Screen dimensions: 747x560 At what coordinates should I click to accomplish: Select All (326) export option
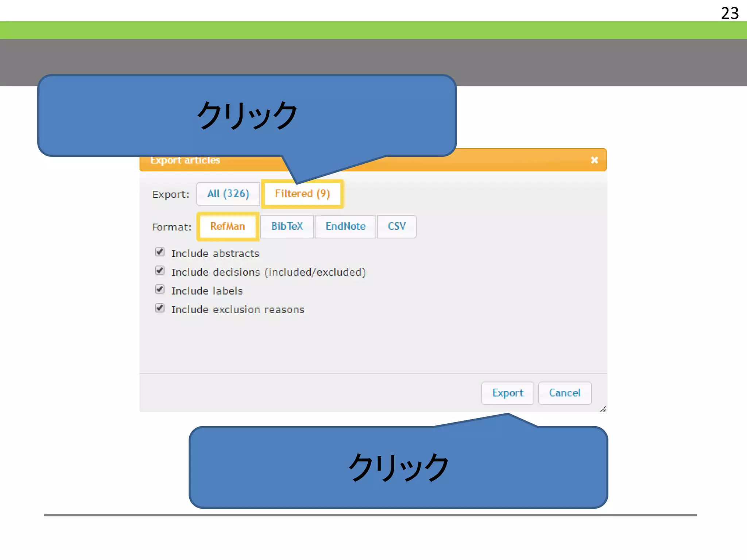point(228,194)
